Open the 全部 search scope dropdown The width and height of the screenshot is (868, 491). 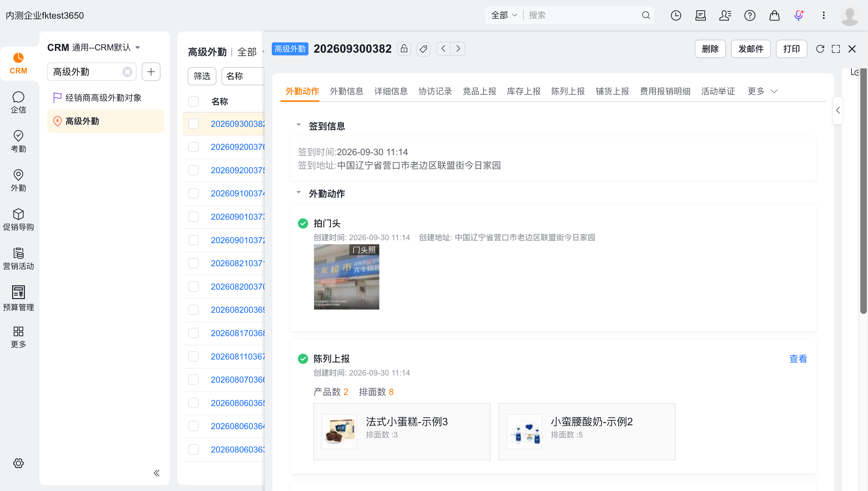(504, 15)
